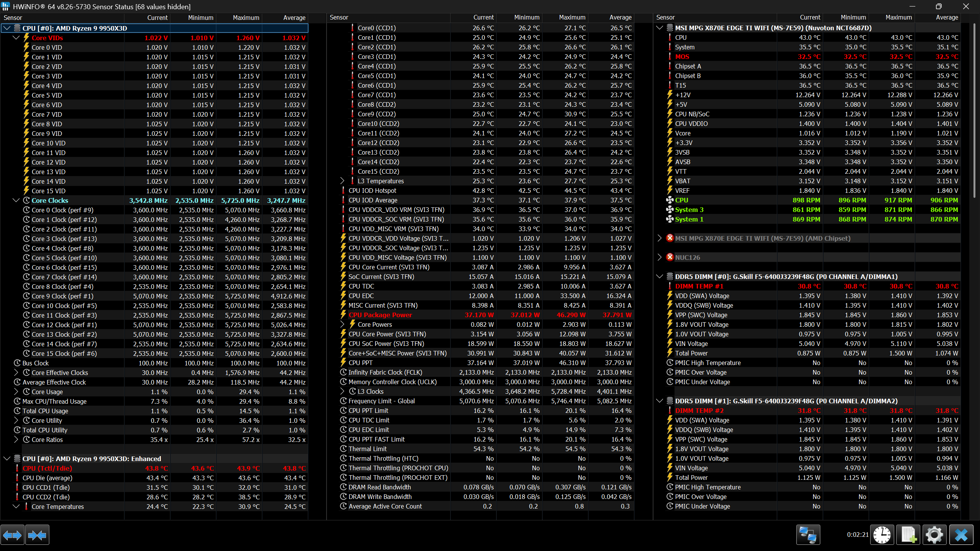Expand the Core Utility group
Viewport: 980px width, 551px height.
tap(16, 421)
